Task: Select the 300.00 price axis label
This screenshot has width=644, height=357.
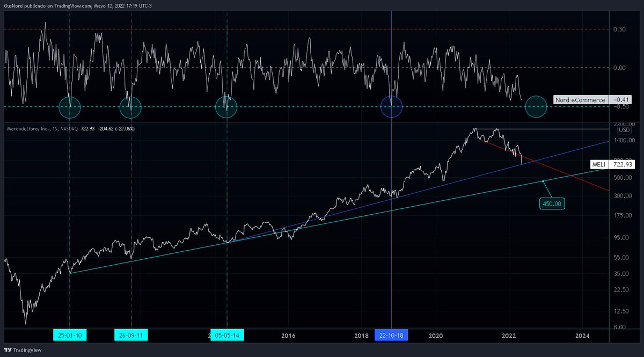Action: pos(622,196)
